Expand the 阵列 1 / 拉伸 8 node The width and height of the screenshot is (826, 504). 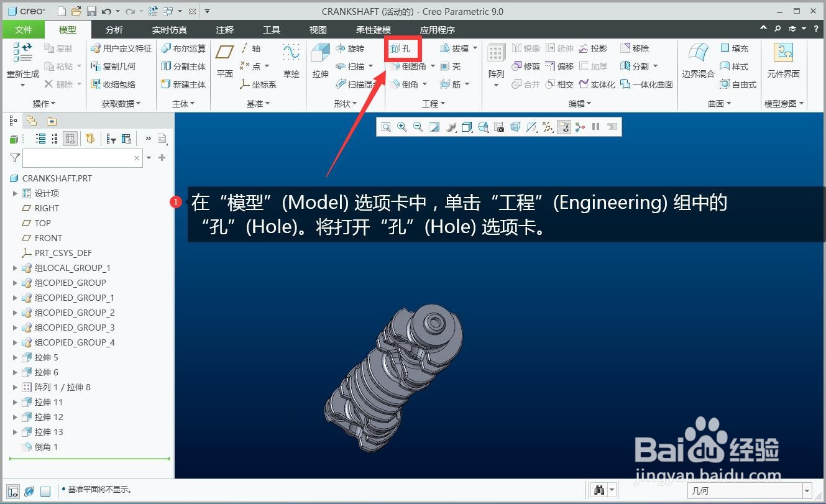(15, 387)
